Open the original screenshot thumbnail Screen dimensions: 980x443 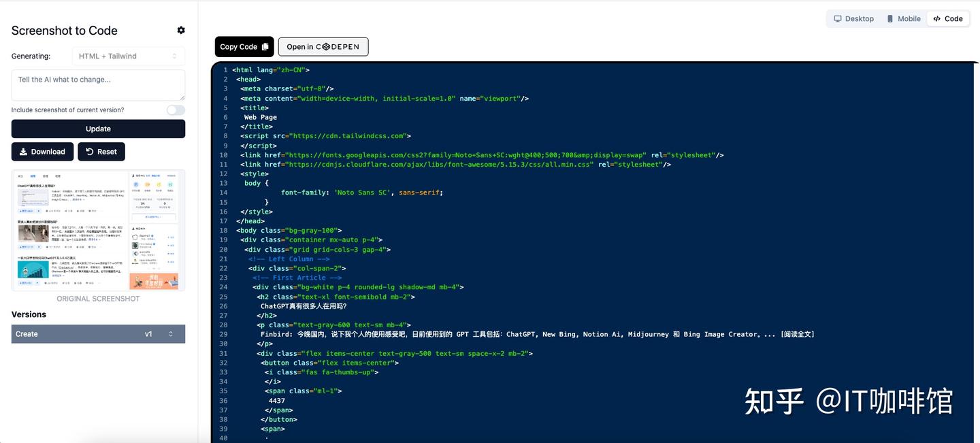click(97, 229)
